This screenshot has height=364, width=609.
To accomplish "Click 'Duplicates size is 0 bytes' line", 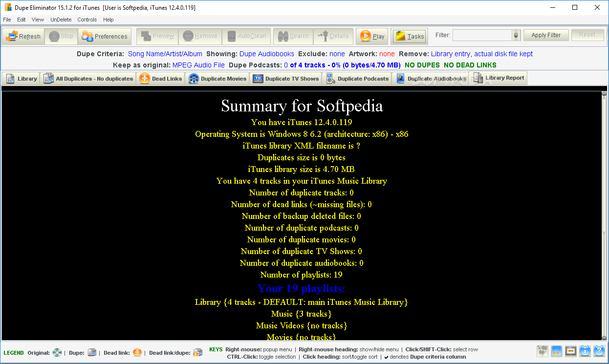I will pos(302,157).
